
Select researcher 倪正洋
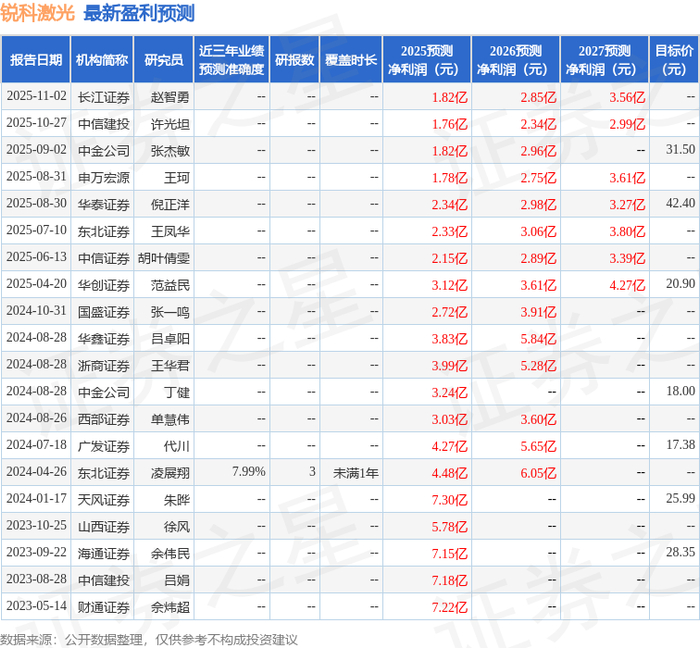click(x=170, y=204)
